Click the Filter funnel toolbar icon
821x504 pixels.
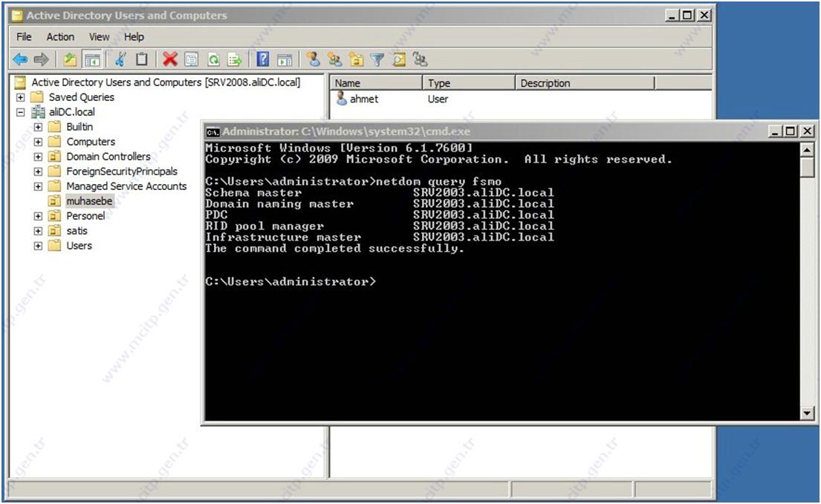[x=377, y=59]
